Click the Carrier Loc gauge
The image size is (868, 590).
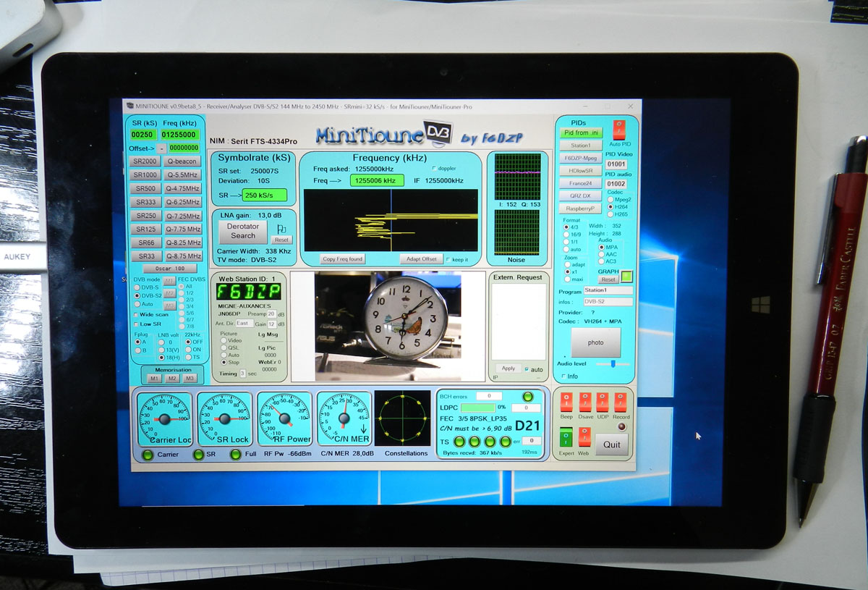point(164,418)
